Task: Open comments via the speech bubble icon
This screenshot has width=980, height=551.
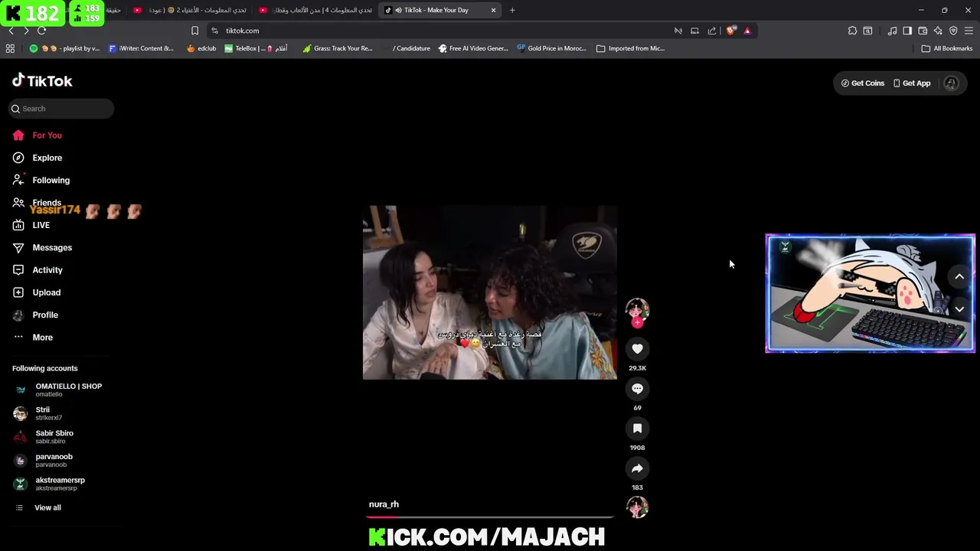Action: [x=637, y=389]
